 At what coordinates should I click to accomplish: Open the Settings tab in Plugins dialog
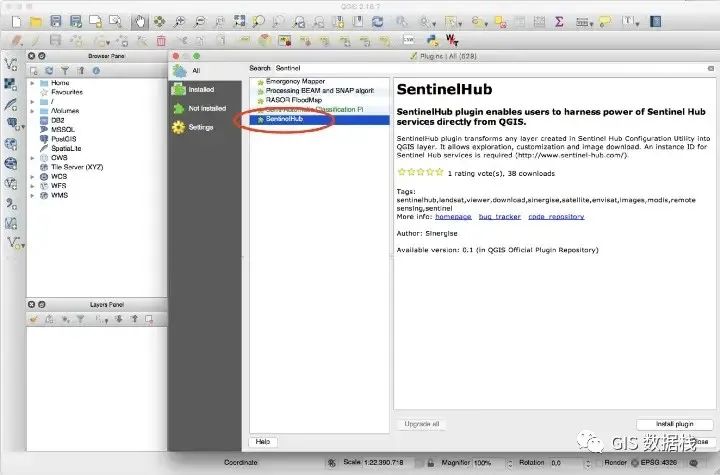point(204,127)
